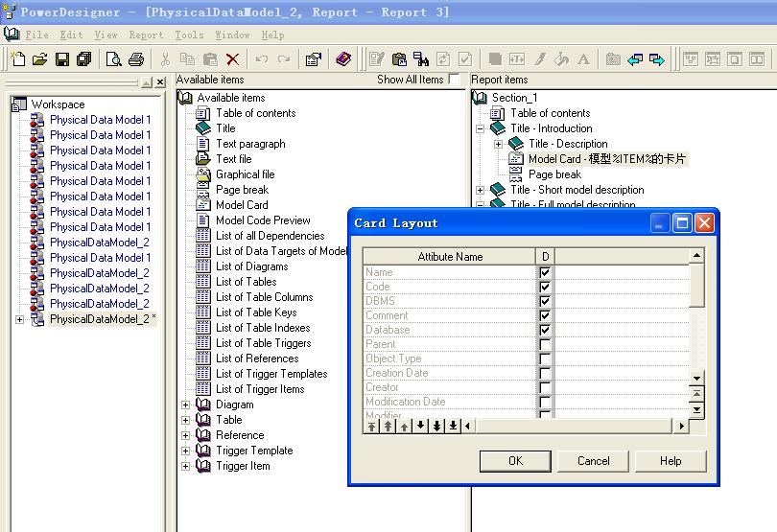Open the Edit menu
This screenshot has width=777, height=532.
pyautogui.click(x=71, y=35)
